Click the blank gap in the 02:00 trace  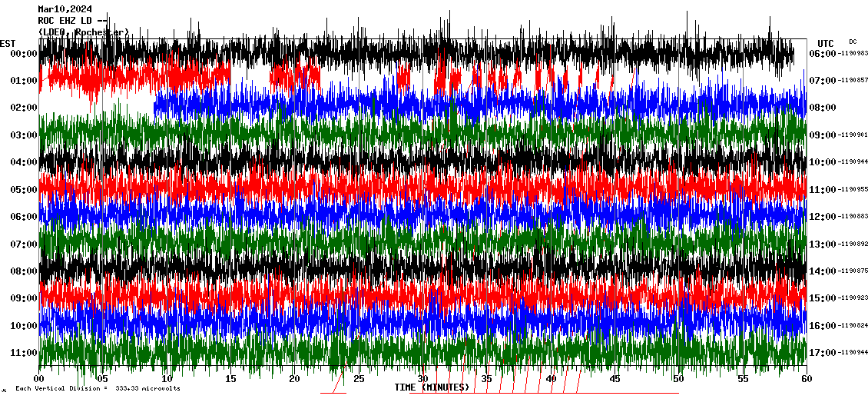click(x=96, y=106)
